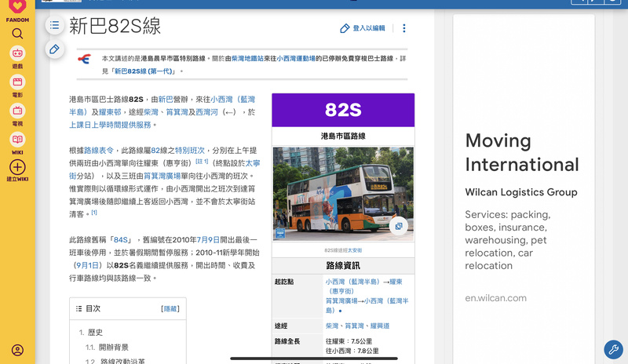Jump to reference [1] after 清客
Screen dimensions: 628x364
[x=94, y=213]
